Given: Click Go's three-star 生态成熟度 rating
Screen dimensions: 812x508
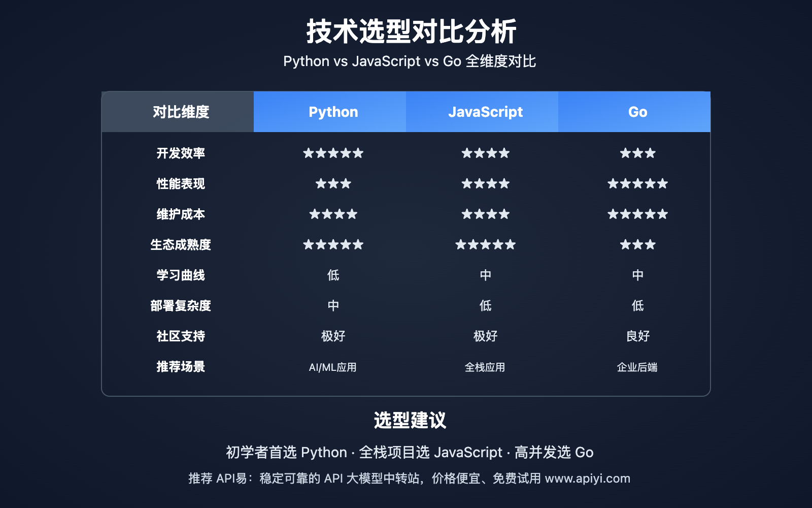Looking at the screenshot, I should tap(638, 244).
